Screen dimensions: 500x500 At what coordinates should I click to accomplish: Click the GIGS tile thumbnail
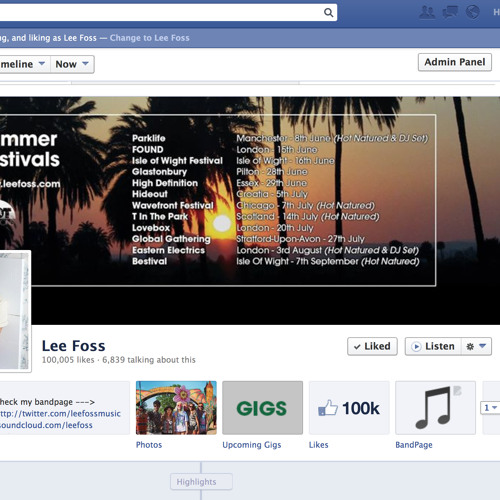coord(262,408)
